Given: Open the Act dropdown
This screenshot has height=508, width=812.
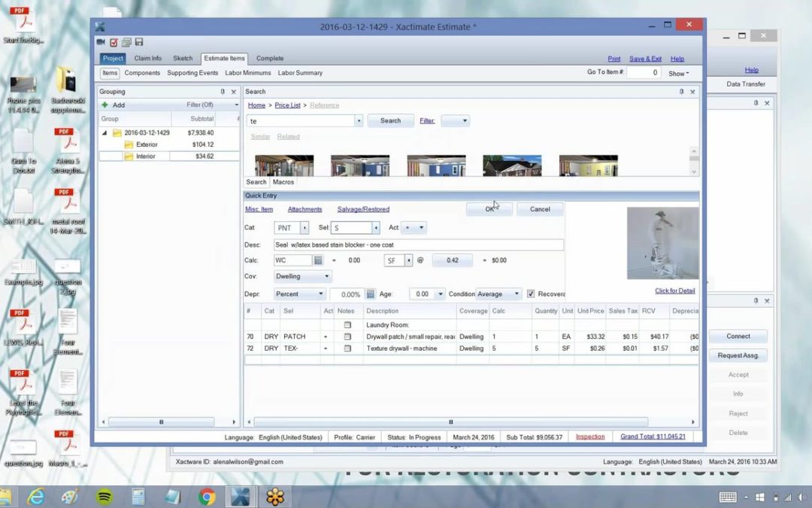Looking at the screenshot, I should [x=414, y=227].
